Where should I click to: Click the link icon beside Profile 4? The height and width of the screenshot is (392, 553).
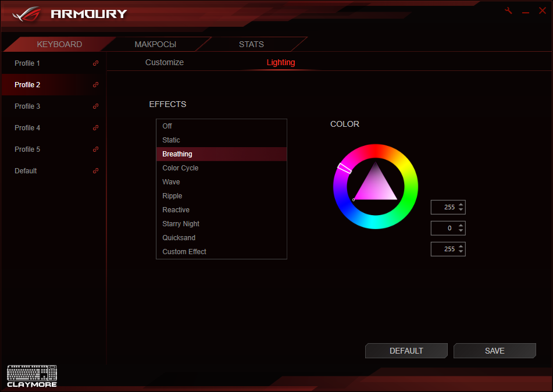tap(95, 128)
